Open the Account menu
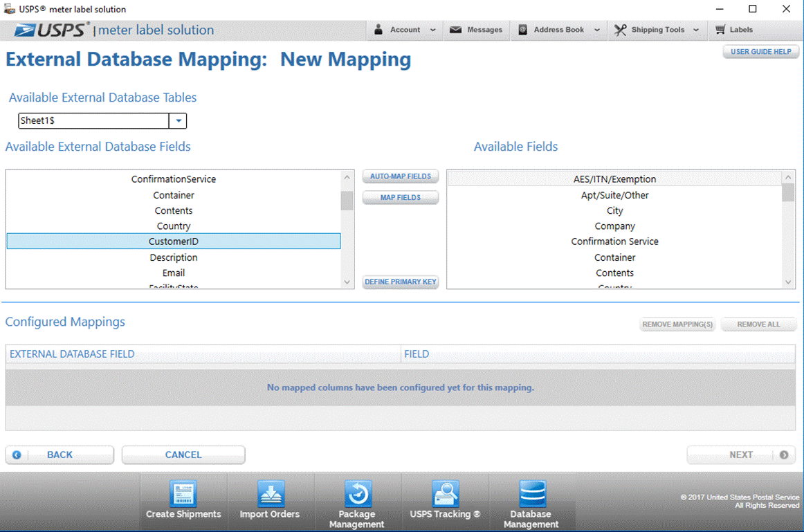Viewport: 804px width, 532px height. (x=405, y=30)
